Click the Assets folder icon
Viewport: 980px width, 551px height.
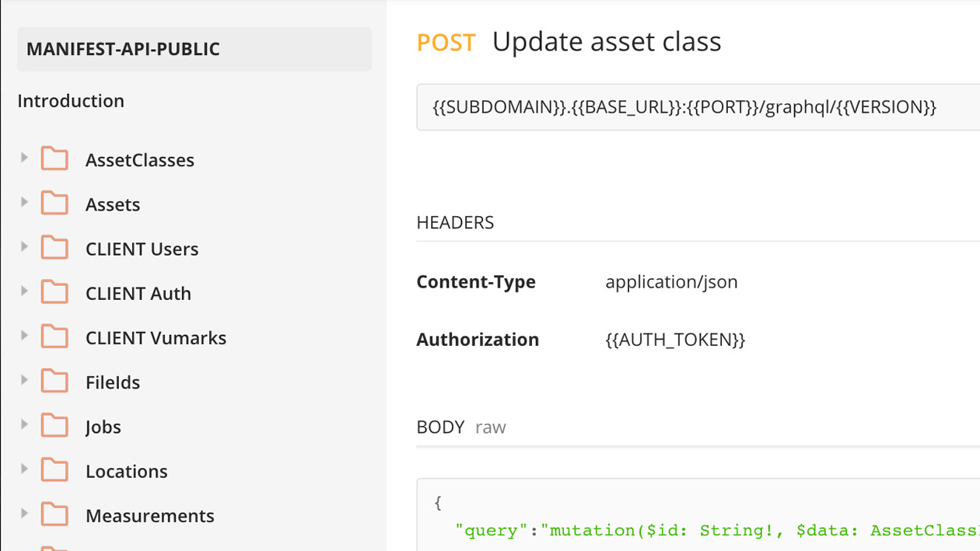pos(54,203)
